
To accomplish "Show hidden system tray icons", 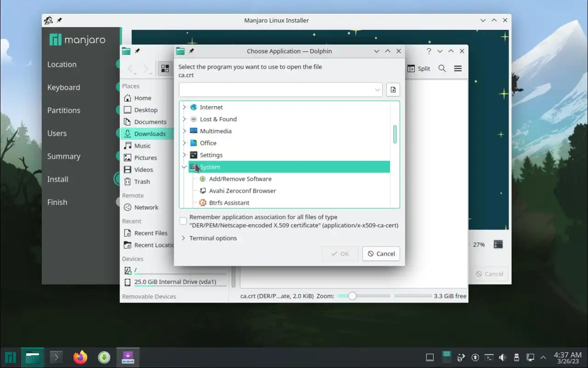I will [543, 357].
